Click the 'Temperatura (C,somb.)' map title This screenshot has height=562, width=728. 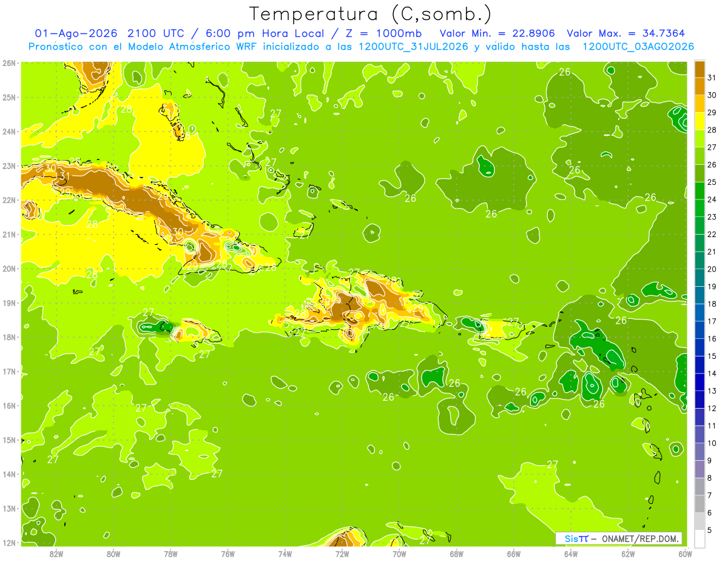coord(371,14)
